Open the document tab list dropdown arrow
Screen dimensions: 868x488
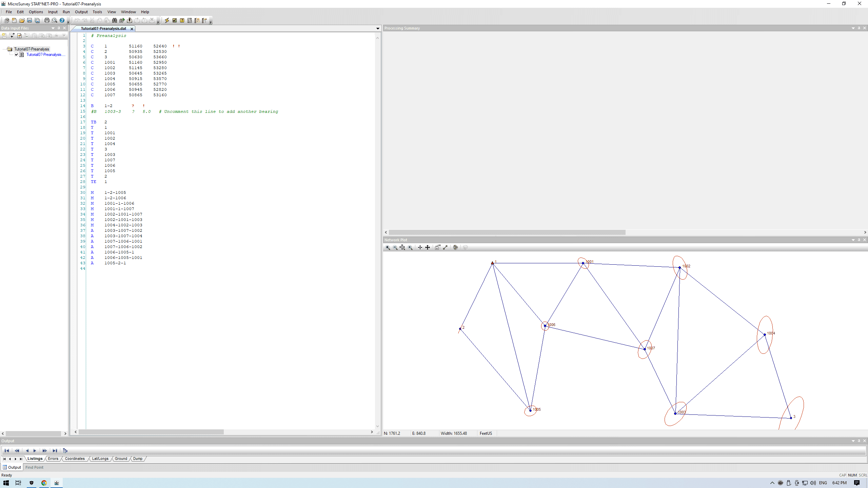pos(378,28)
